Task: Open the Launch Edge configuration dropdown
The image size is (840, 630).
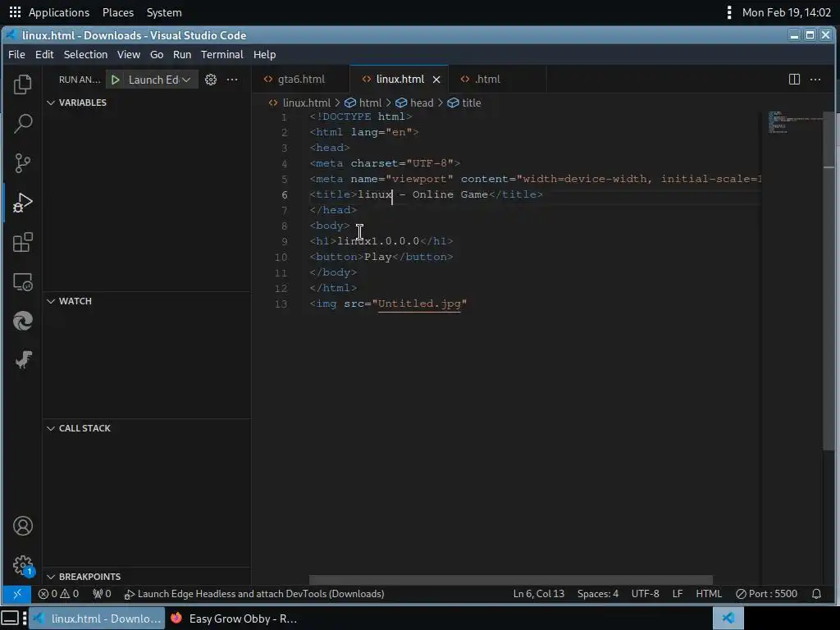Action: tap(158, 80)
